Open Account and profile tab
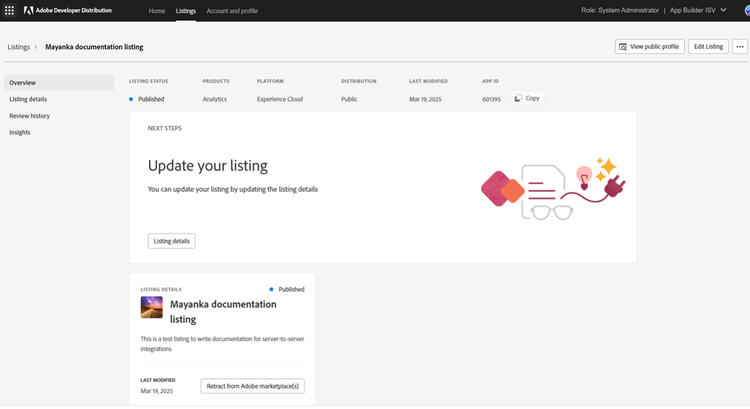 coord(232,11)
